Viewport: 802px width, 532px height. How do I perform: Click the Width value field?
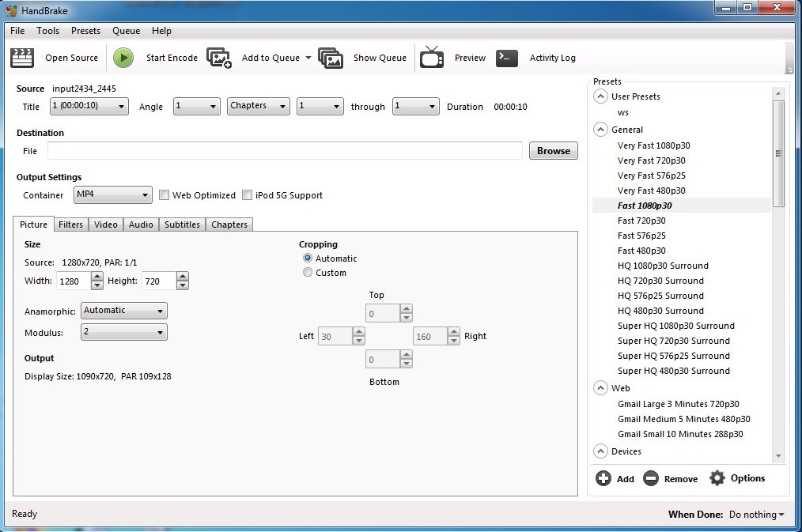[x=73, y=281]
